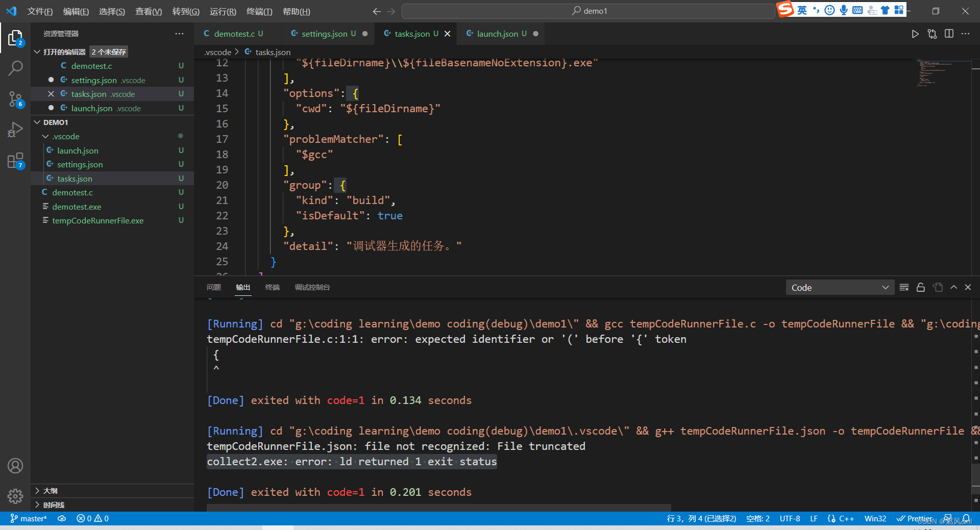The width and height of the screenshot is (980, 530).
Task: Click LF end-of-line status item
Action: pos(814,518)
